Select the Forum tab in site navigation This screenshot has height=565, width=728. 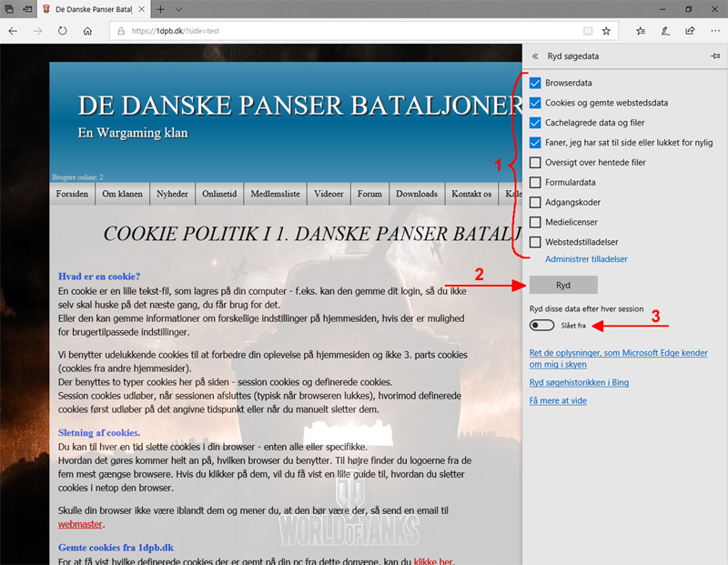369,194
